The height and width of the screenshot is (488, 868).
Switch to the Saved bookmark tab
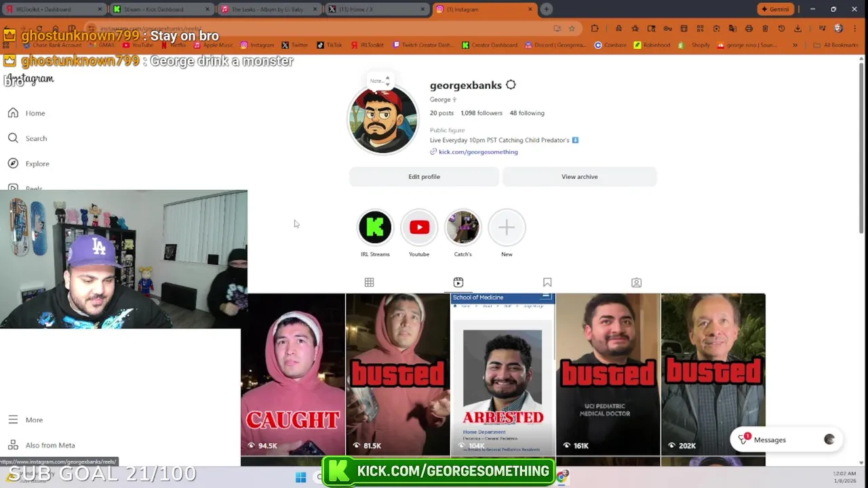[x=547, y=282]
